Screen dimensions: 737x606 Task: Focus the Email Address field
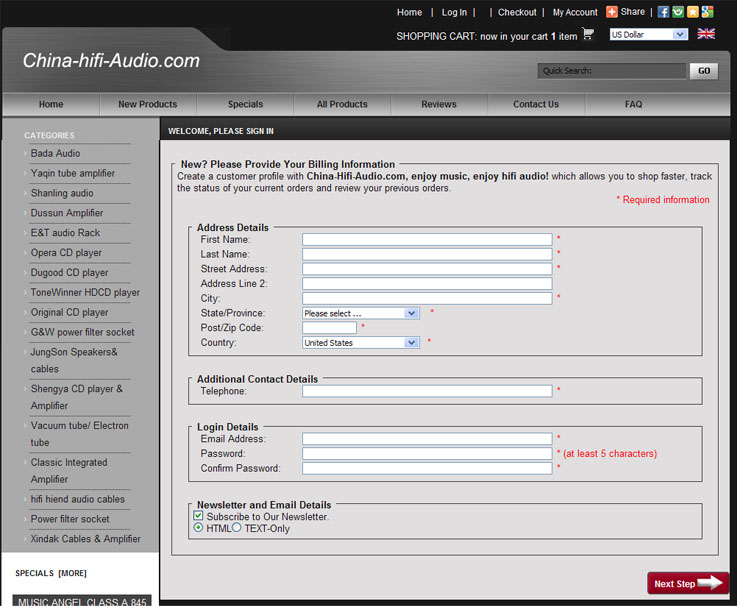tap(427, 439)
